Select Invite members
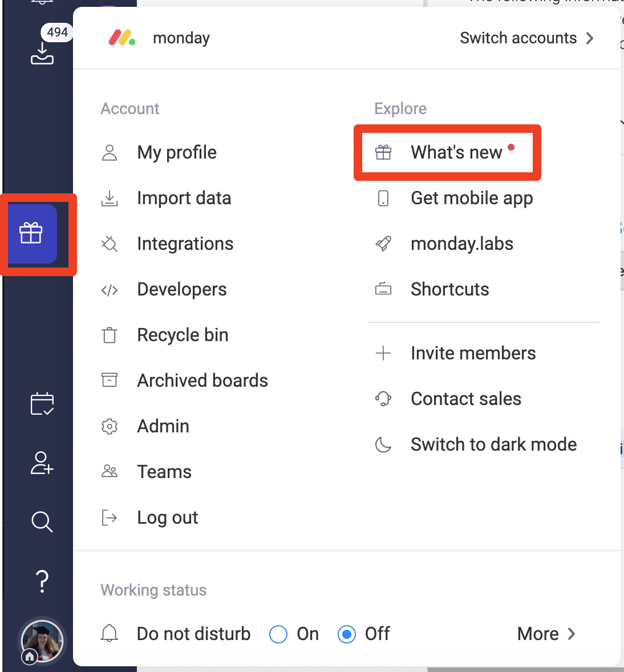 (473, 354)
